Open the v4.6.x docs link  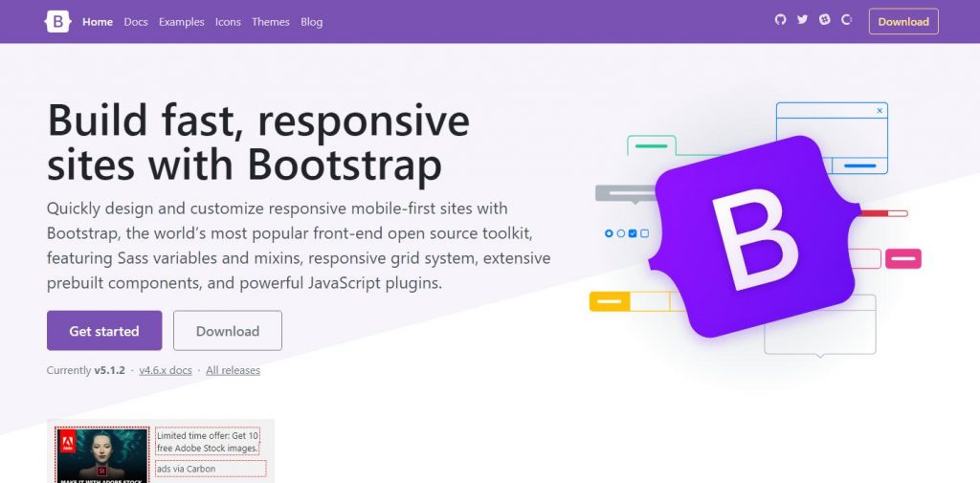point(166,370)
